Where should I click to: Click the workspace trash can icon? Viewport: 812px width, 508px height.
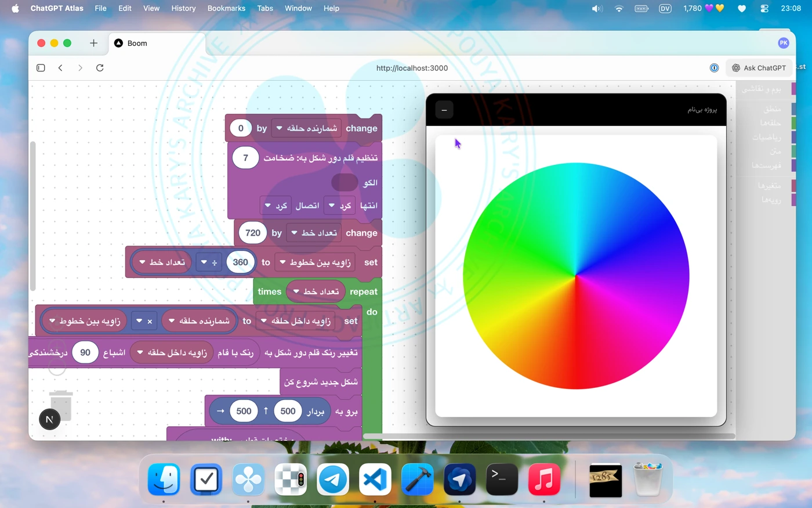point(61,403)
